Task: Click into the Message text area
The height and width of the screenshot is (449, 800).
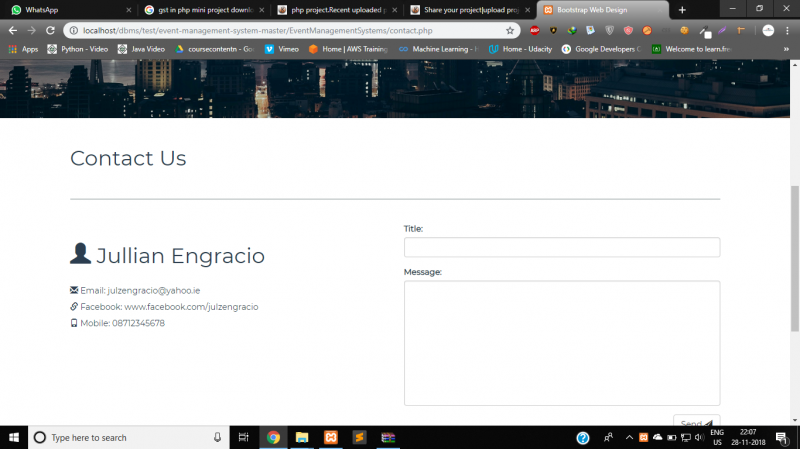Action: click(x=562, y=343)
